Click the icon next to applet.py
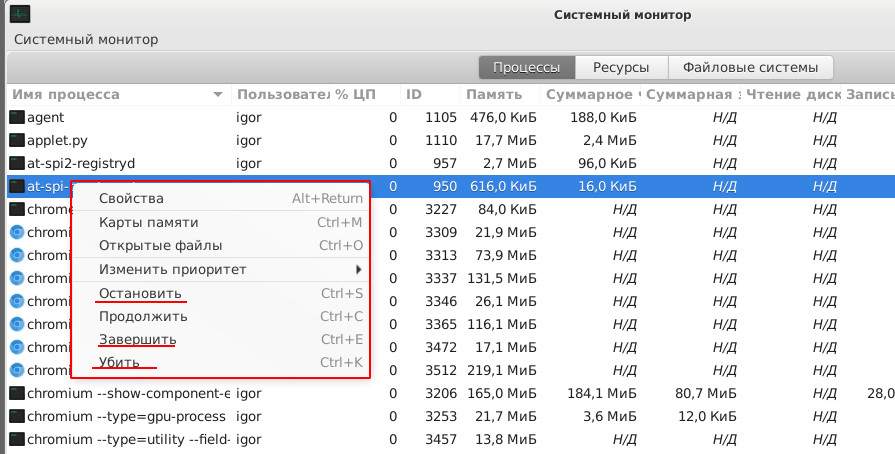This screenshot has height=454, width=895. click(16, 140)
